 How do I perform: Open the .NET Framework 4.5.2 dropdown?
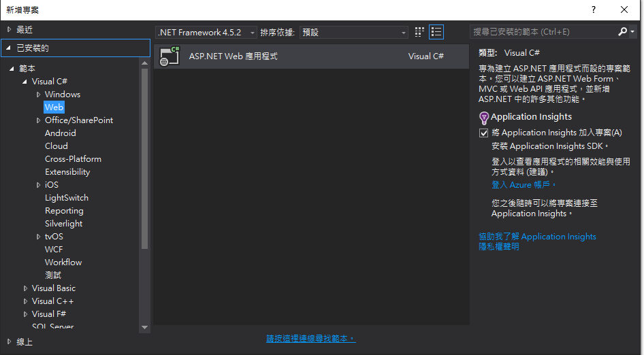206,32
